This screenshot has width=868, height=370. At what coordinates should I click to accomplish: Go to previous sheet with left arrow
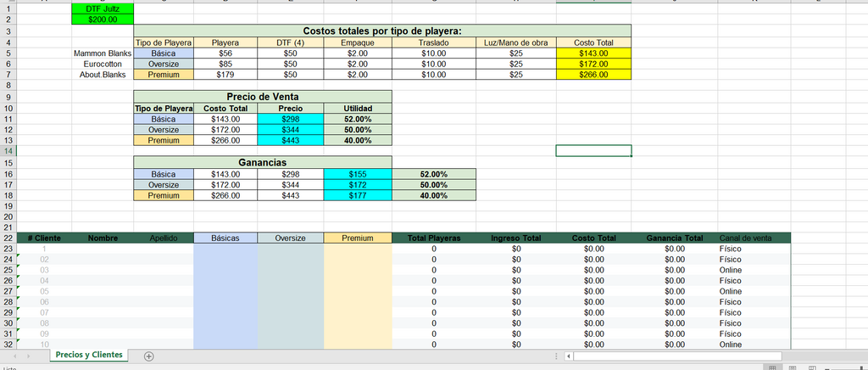[14, 356]
